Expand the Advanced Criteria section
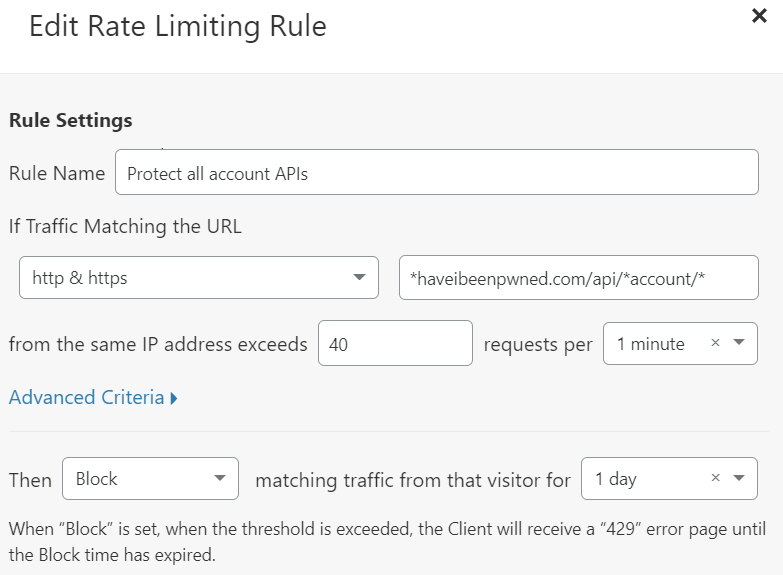 click(87, 397)
